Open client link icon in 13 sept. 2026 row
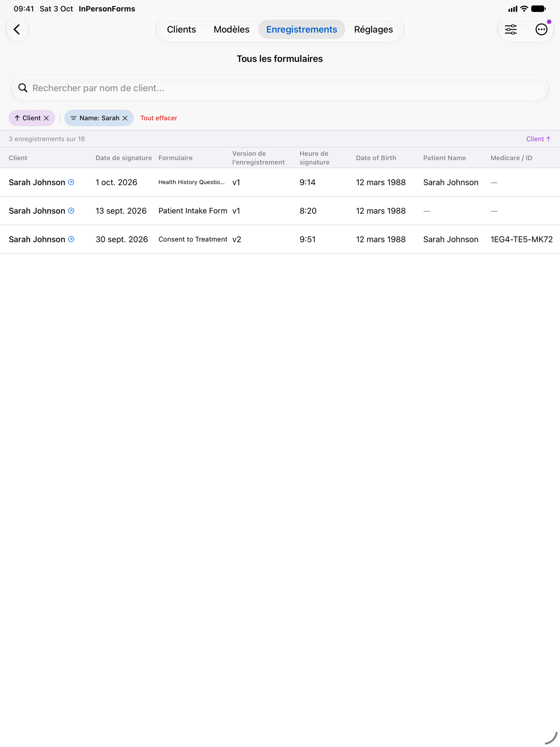Screen dimensions: 560x747 pos(71,211)
